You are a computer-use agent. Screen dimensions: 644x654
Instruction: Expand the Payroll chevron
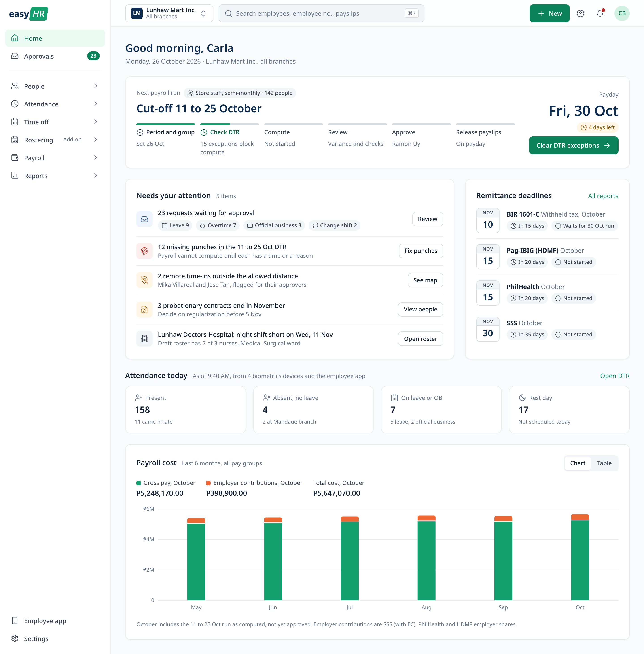click(96, 158)
